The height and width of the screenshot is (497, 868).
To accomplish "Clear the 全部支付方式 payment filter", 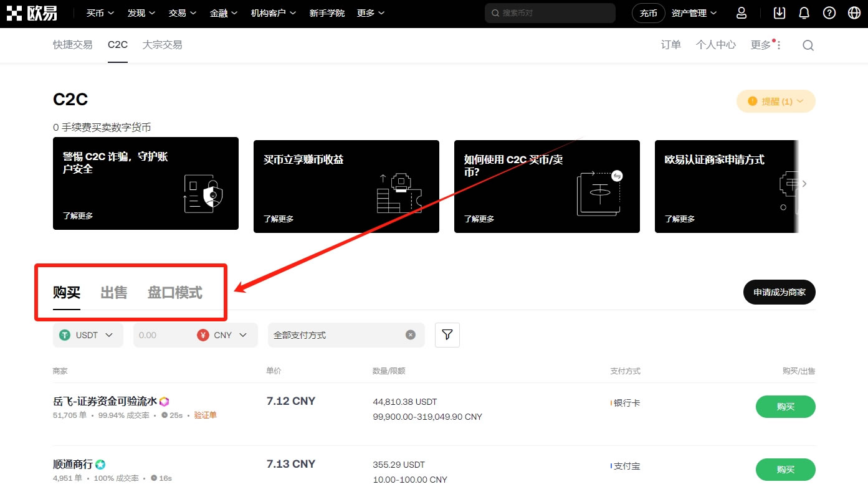I will 410,335.
